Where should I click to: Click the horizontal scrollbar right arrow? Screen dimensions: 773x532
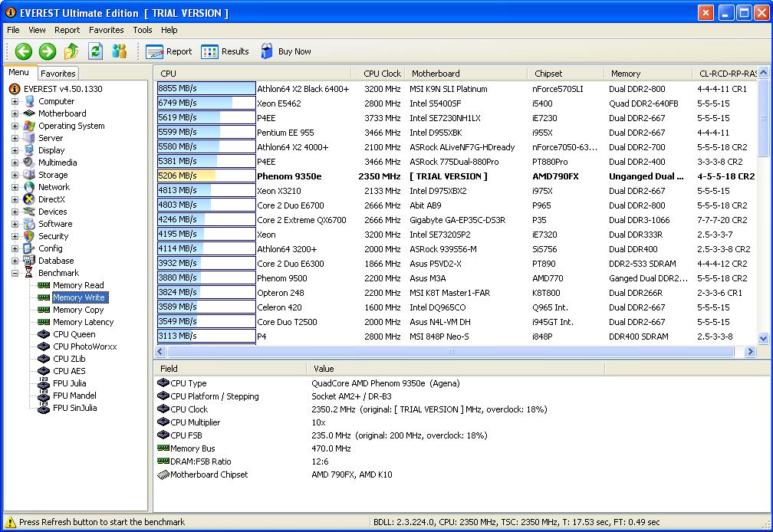(x=750, y=351)
